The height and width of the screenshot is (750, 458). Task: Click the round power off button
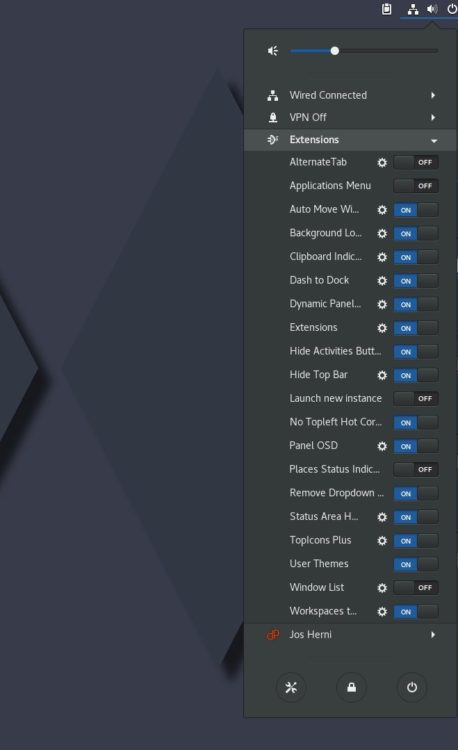click(x=412, y=688)
